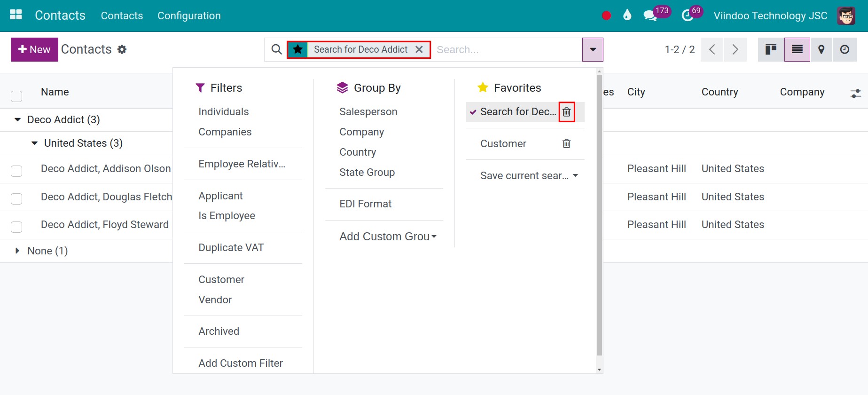Tick checkbox for Addison Olson row
The height and width of the screenshot is (395, 868).
click(x=16, y=171)
